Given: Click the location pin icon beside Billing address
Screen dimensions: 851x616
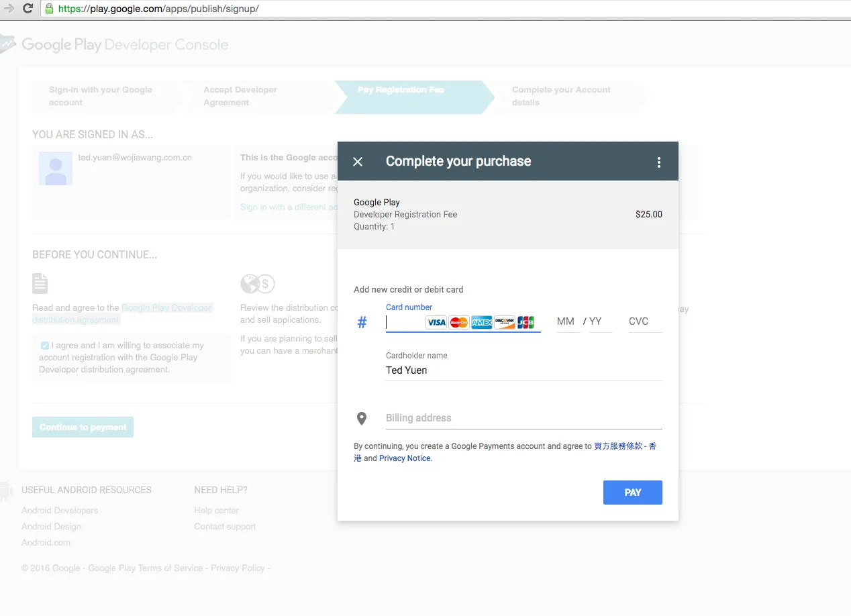Looking at the screenshot, I should (362, 419).
